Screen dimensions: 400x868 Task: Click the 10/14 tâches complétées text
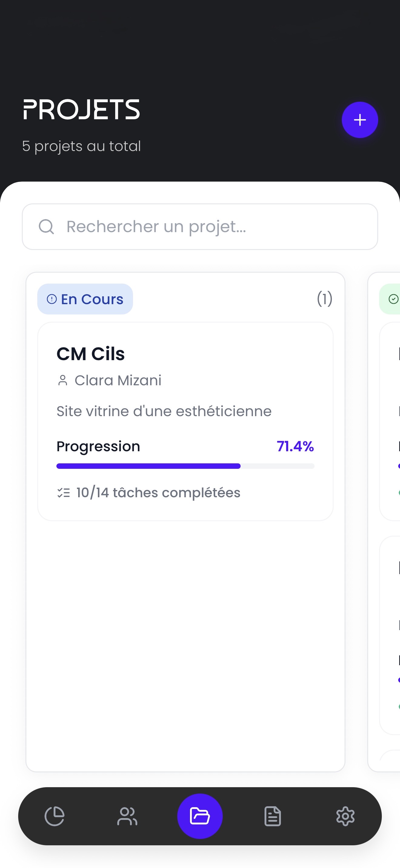pos(158,493)
